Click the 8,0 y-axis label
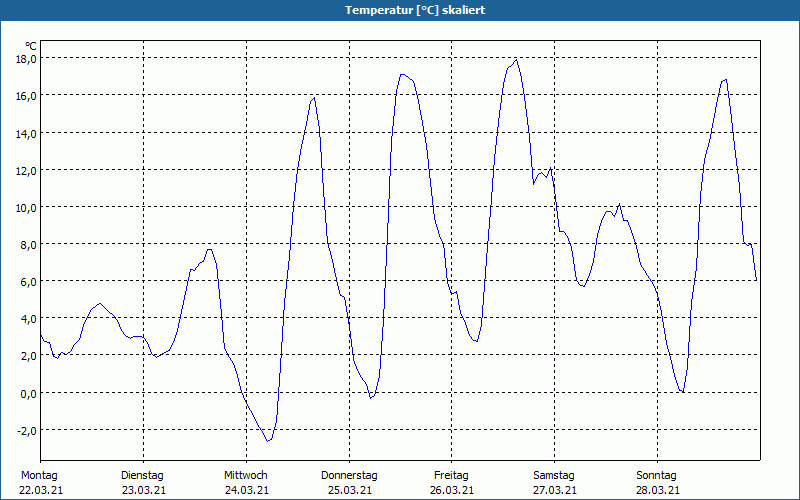The image size is (800, 500). [x=29, y=244]
